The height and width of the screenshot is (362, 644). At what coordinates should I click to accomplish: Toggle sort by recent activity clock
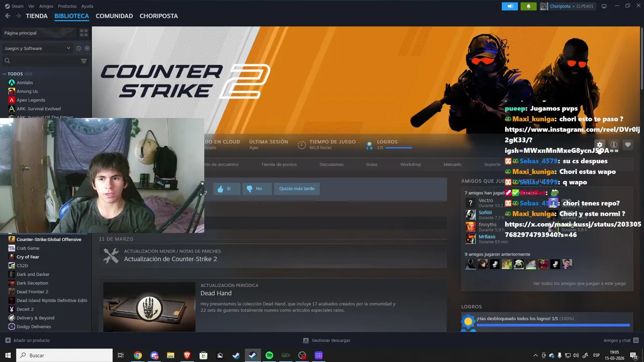tap(78, 48)
